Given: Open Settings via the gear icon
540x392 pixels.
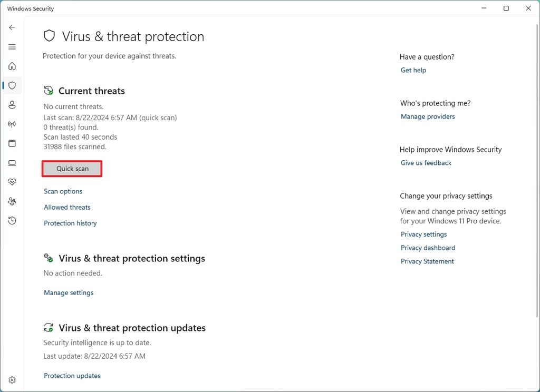Looking at the screenshot, I should click(x=12, y=379).
